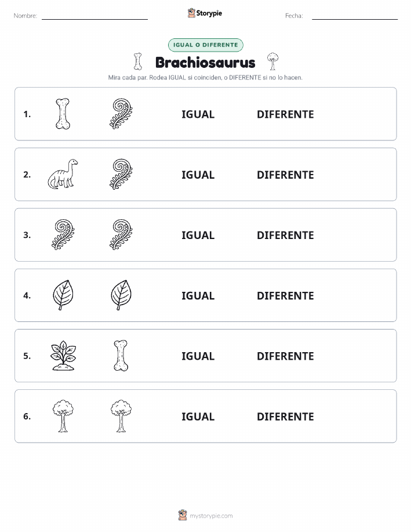The height and width of the screenshot is (532, 411).
Task: Click the left fern icon in row 3
Action: [x=63, y=234]
